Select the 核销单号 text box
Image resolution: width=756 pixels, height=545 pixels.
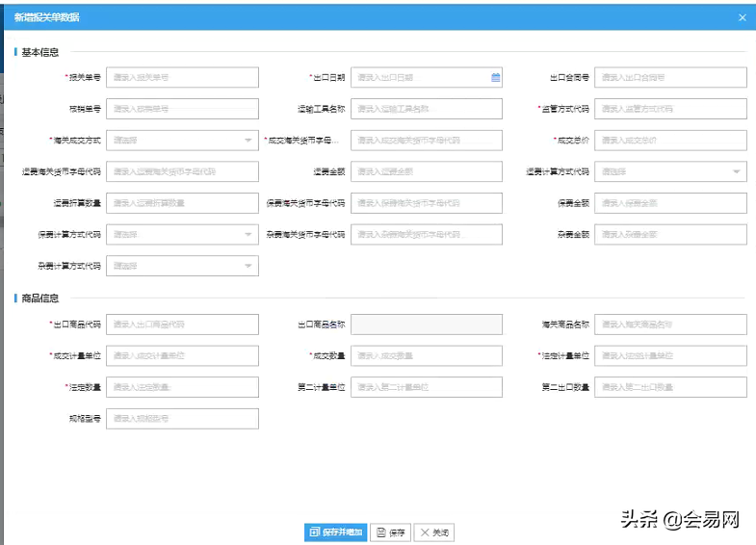[182, 110]
